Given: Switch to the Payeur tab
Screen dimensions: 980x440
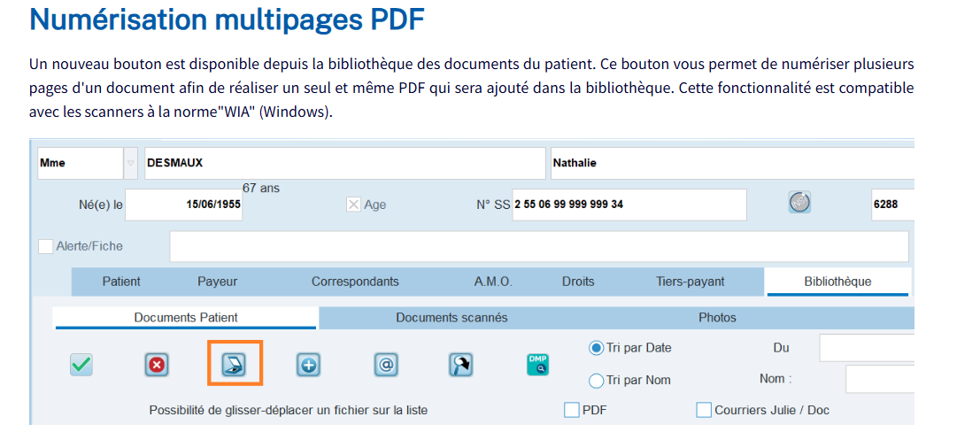Looking at the screenshot, I should (218, 282).
